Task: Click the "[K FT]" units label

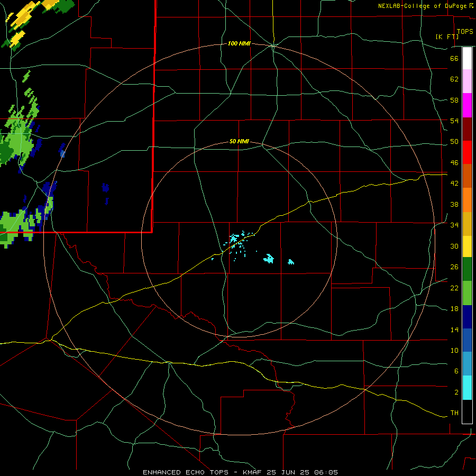Action: (x=447, y=36)
